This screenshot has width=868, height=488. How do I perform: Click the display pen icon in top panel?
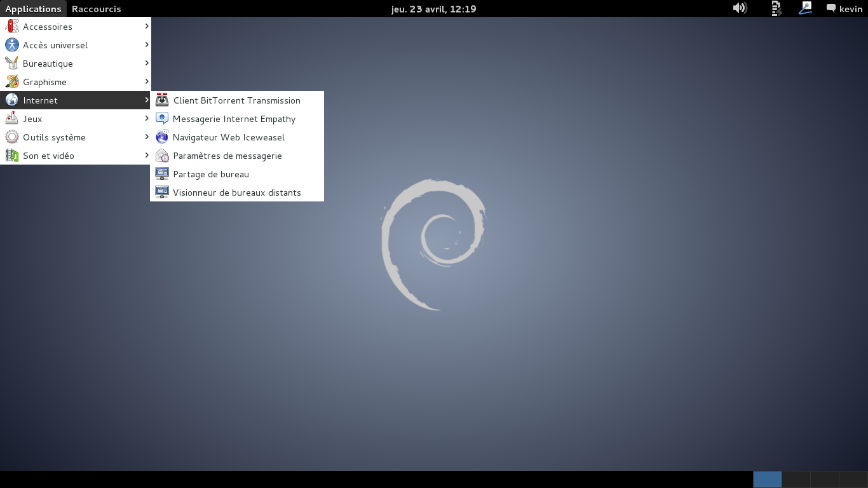[x=805, y=8]
